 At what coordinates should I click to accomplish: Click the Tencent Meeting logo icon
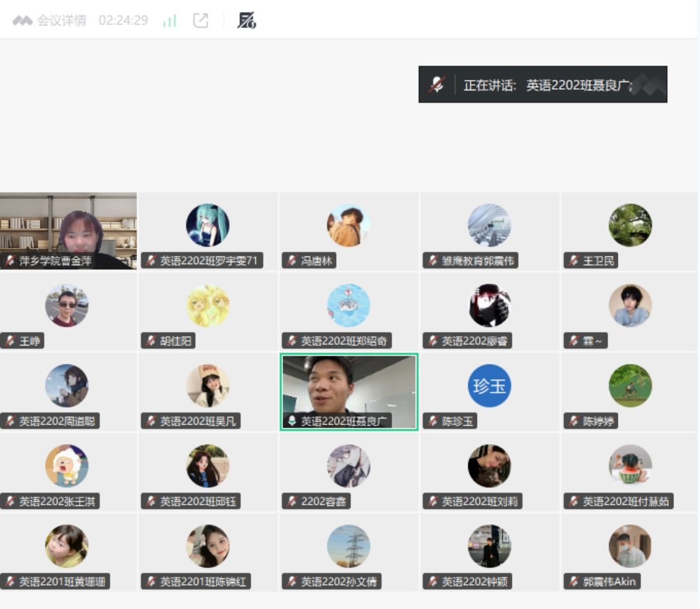[22, 21]
